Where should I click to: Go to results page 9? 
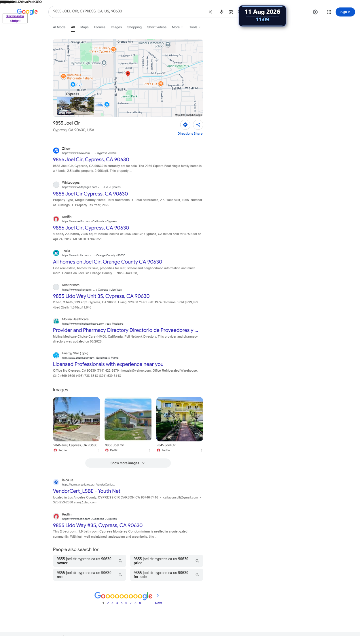coord(140,603)
